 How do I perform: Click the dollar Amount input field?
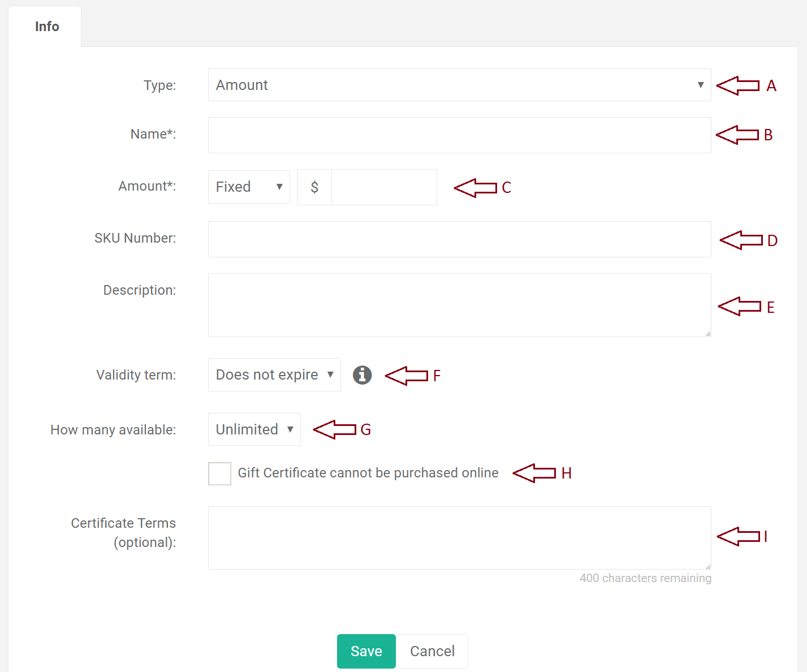click(x=384, y=187)
